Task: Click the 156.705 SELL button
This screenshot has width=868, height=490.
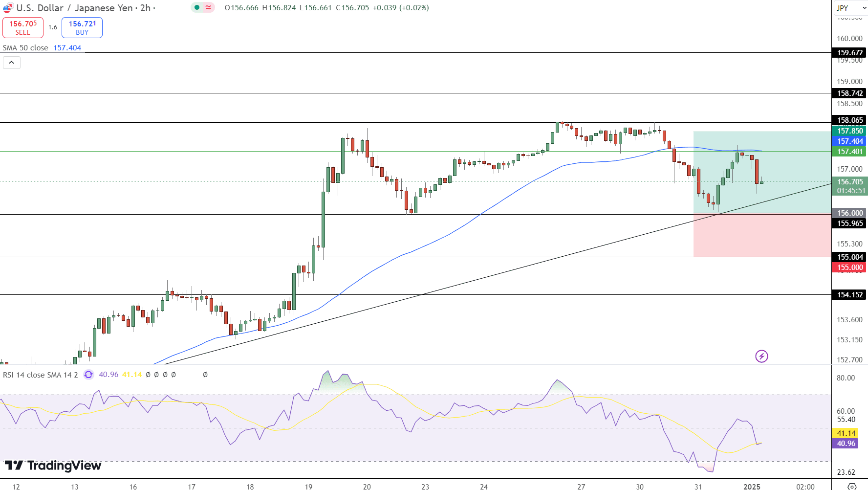Action: [x=23, y=27]
